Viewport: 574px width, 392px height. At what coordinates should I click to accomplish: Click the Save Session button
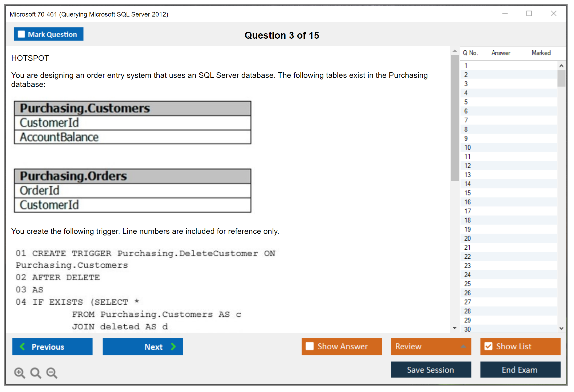(x=431, y=370)
